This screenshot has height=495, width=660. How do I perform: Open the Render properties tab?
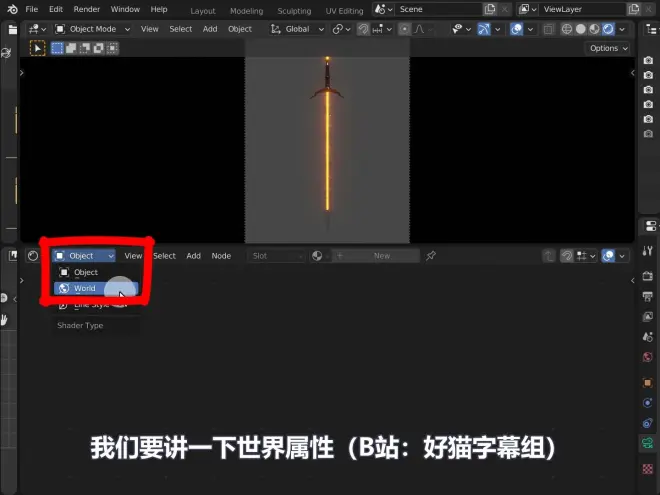[648, 276]
